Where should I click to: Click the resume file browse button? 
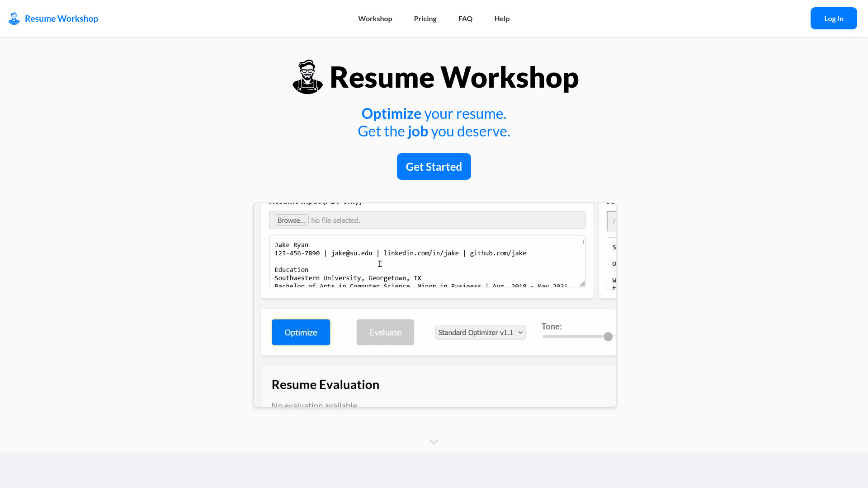pos(291,220)
